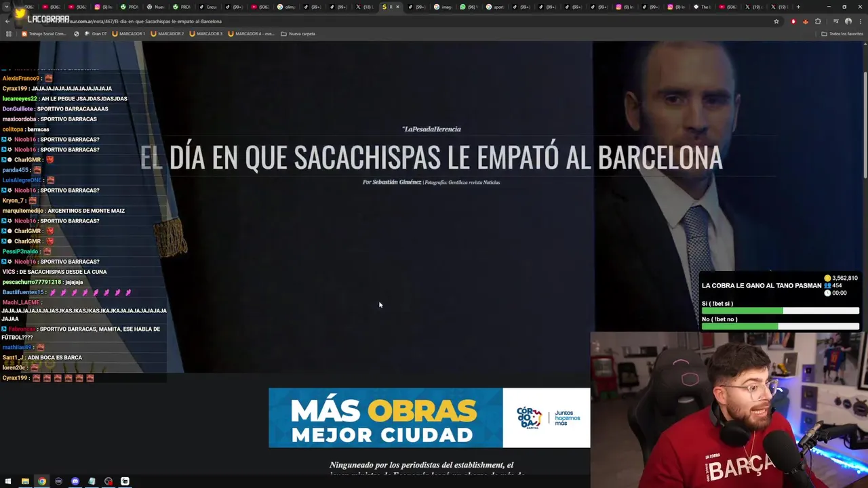Close the active Sacachispas article tab
Screen dimensions: 868x488
398,7
